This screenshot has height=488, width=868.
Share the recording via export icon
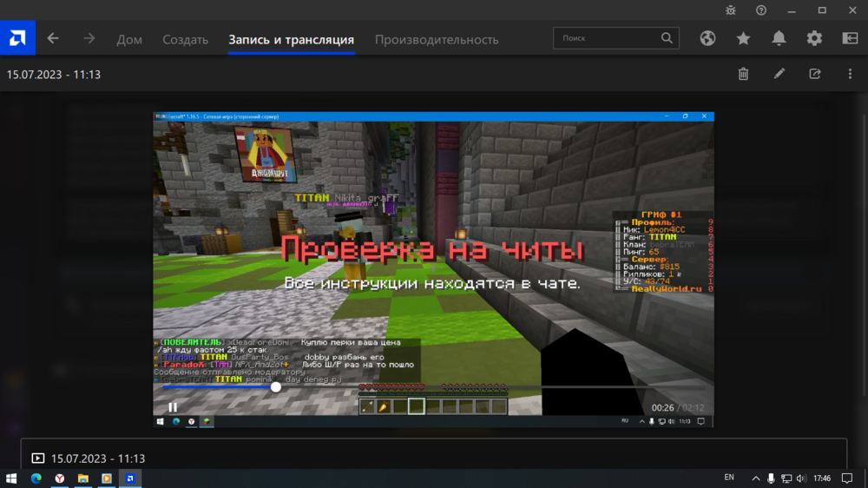[x=815, y=74]
